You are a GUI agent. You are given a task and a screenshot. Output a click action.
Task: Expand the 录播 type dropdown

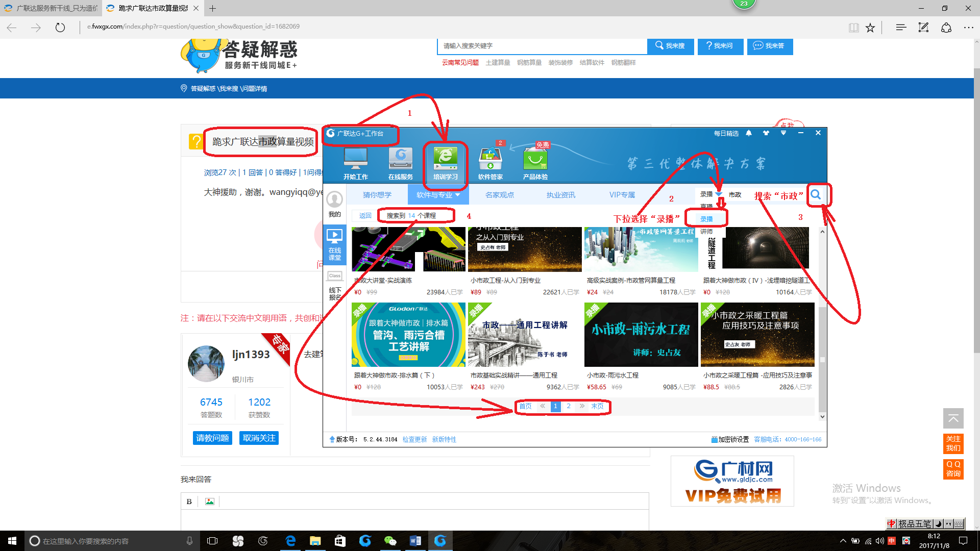coord(719,194)
